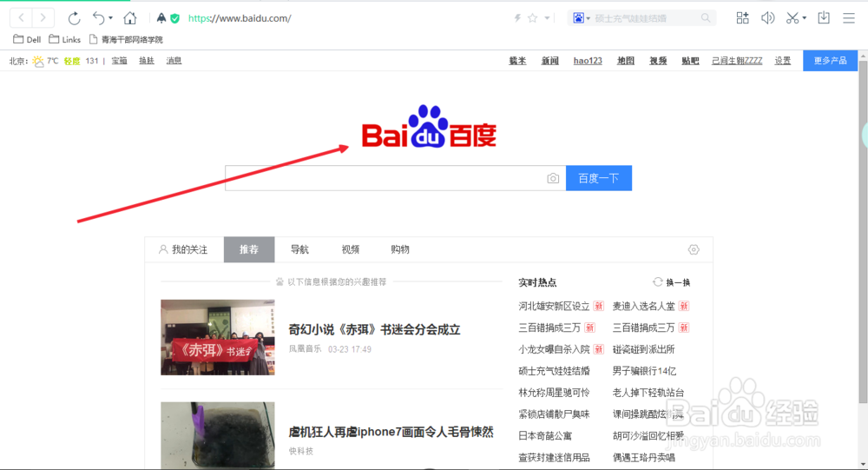Open the headline 奇幻小说《赤弭》书迷会分会成立
The width and height of the screenshot is (868, 470).
(x=374, y=330)
